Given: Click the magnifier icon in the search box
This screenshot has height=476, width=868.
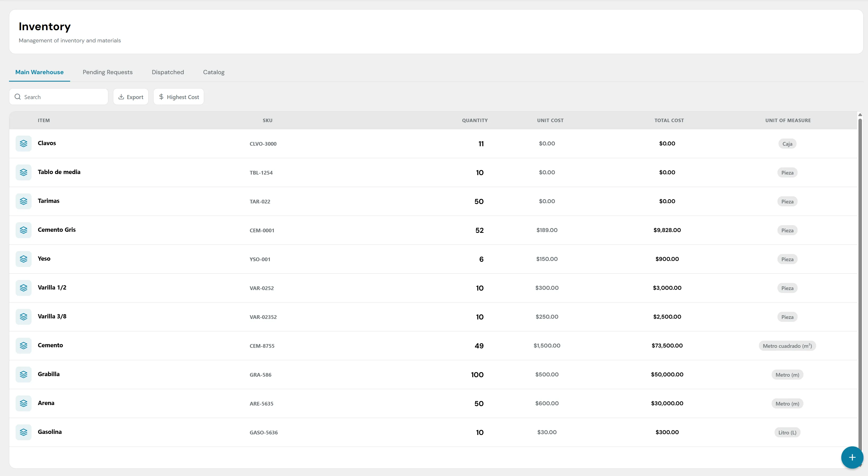Looking at the screenshot, I should [x=17, y=97].
